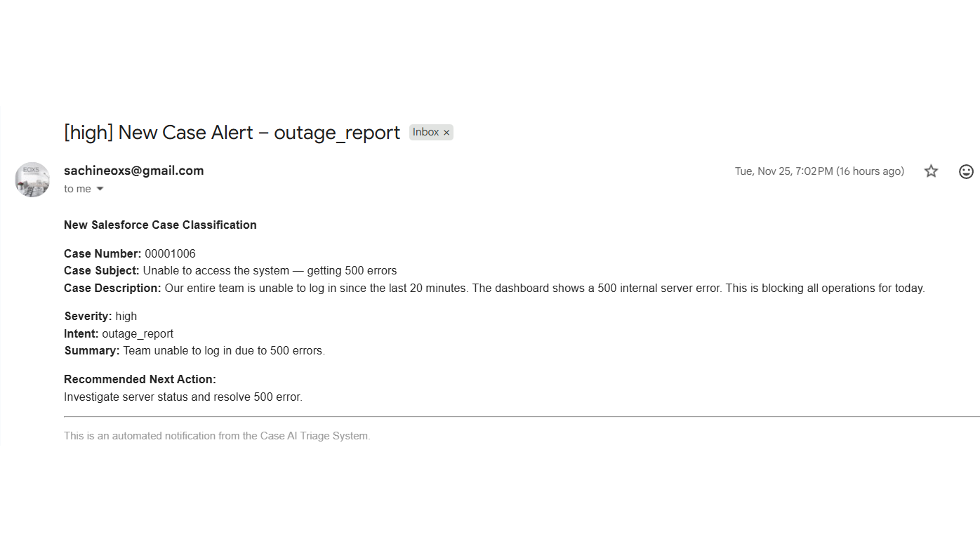Click the Intent: outage_report line
The width and height of the screenshot is (980, 551).
click(119, 333)
